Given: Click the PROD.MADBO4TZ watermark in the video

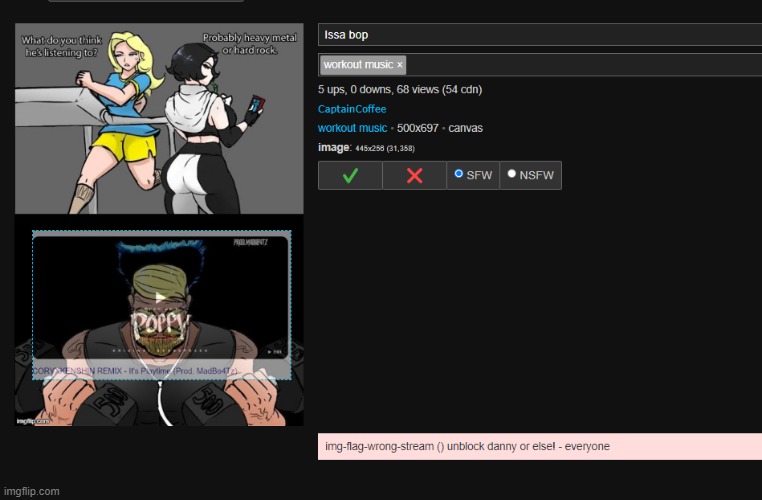Looking at the screenshot, I should click(254, 242).
